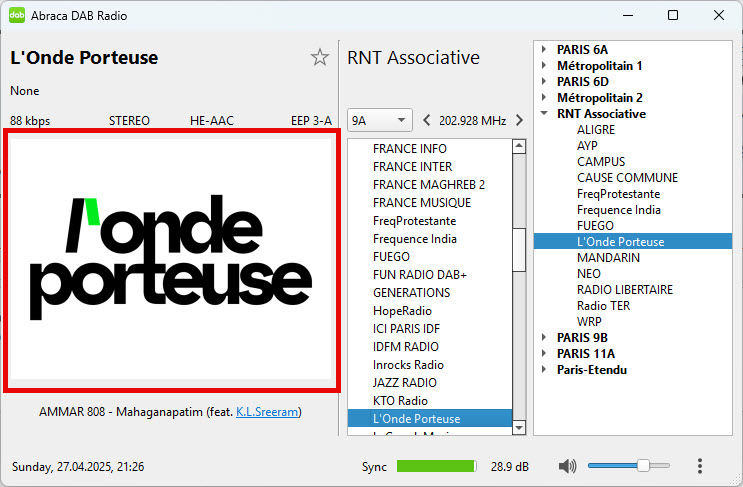
Task: Select MANDARIN in the ensemble tree
Action: click(608, 258)
